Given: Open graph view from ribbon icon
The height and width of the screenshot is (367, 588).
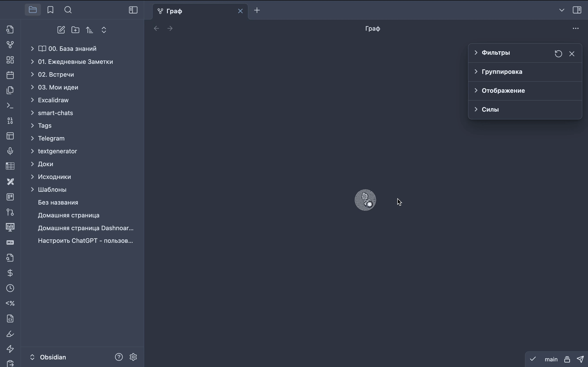Looking at the screenshot, I should coord(10,45).
